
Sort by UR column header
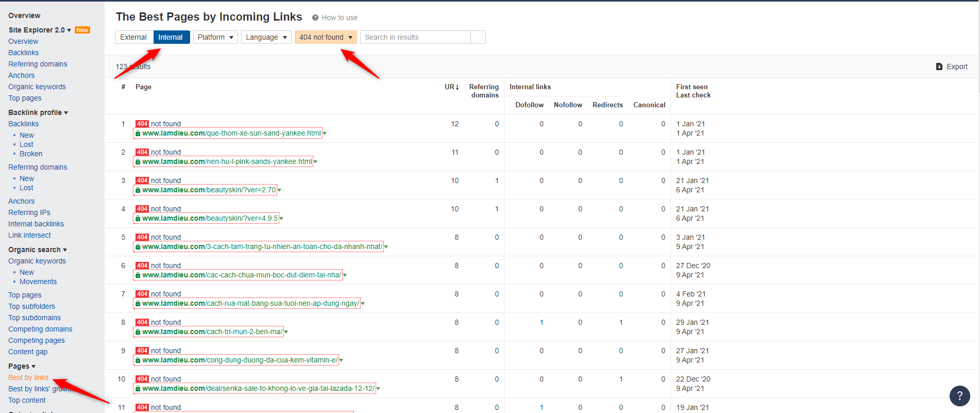(x=451, y=87)
